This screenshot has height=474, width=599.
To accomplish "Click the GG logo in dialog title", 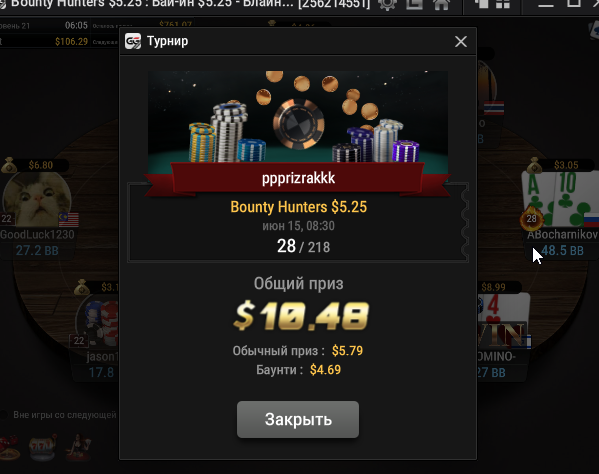I will (133, 41).
